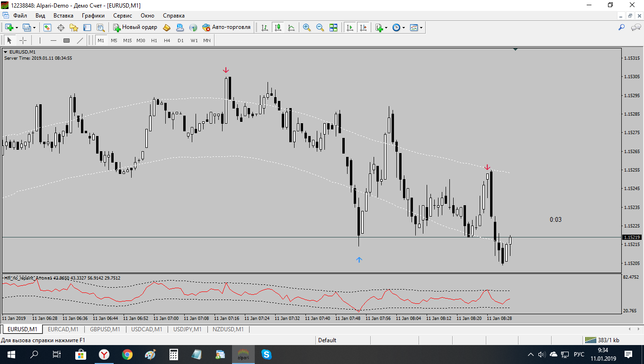Expand the profiles dropdown arrow

[35, 27]
